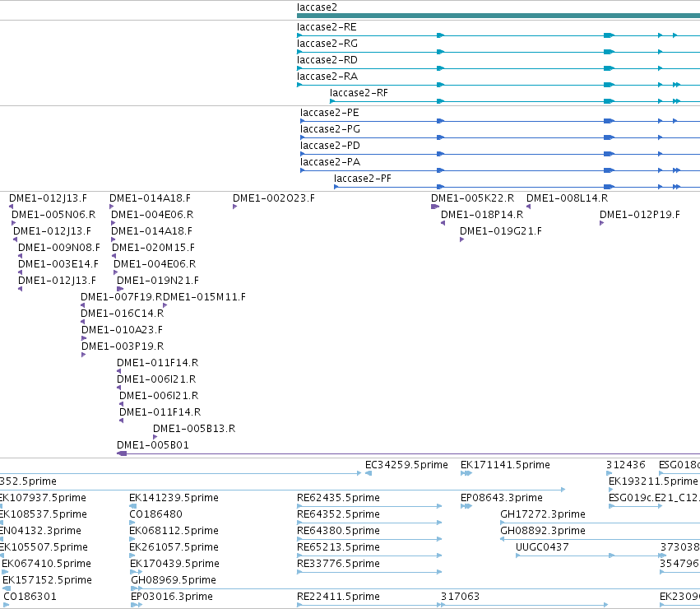This screenshot has width=700, height=609.
Task: Select the 354796 feature label
Action: pyautogui.click(x=679, y=565)
